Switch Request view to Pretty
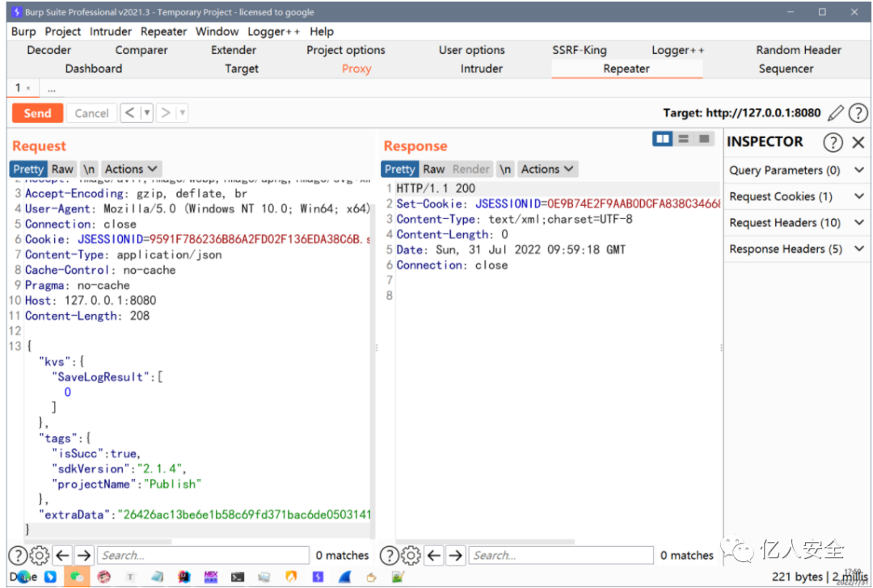This screenshot has height=588, width=873. tap(28, 169)
